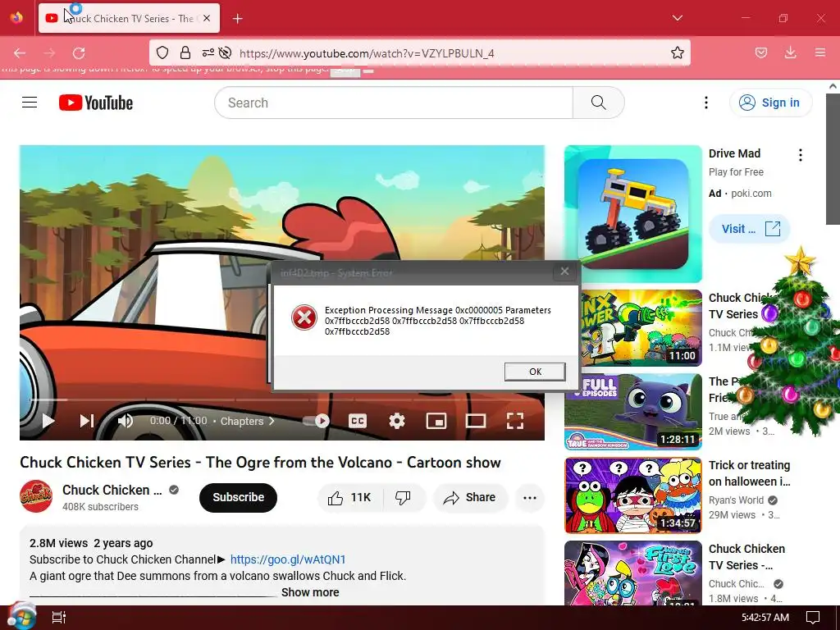Go to YouTube home via logo
This screenshot has height=630, width=840.
click(96, 103)
